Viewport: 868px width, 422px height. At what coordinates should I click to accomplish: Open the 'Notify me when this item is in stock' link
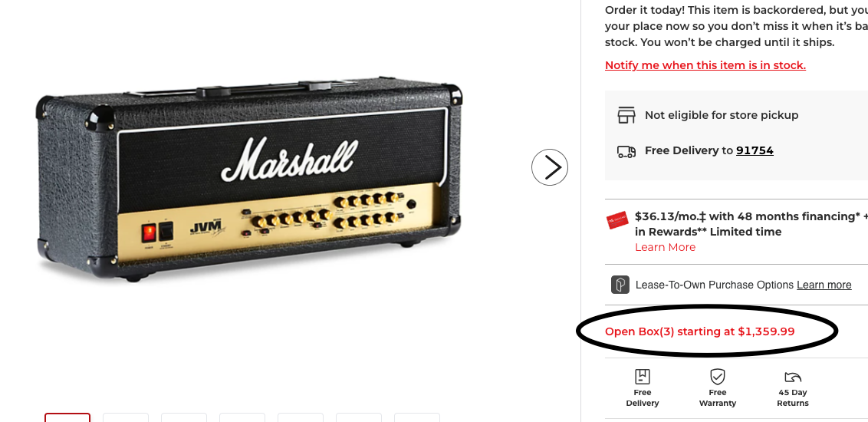(x=705, y=65)
